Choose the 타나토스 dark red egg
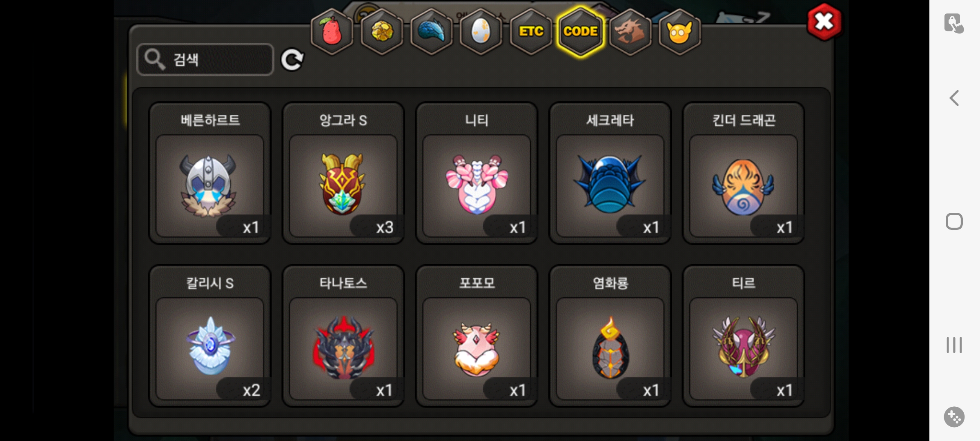 pyautogui.click(x=343, y=336)
